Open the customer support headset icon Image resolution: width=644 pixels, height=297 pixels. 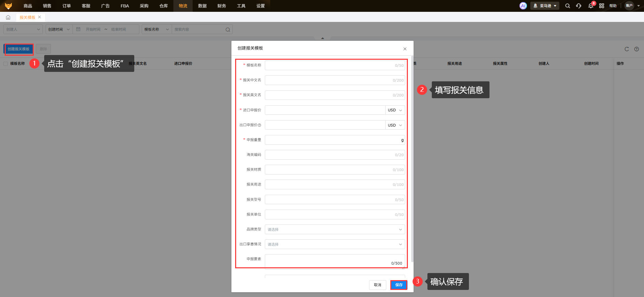579,6
